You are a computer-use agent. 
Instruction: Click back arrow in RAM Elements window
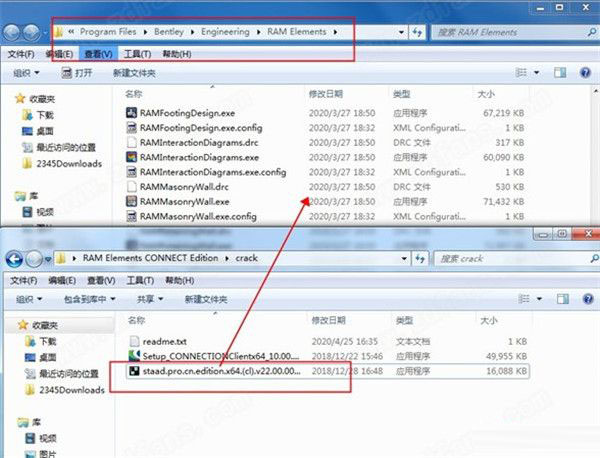pos(11,33)
